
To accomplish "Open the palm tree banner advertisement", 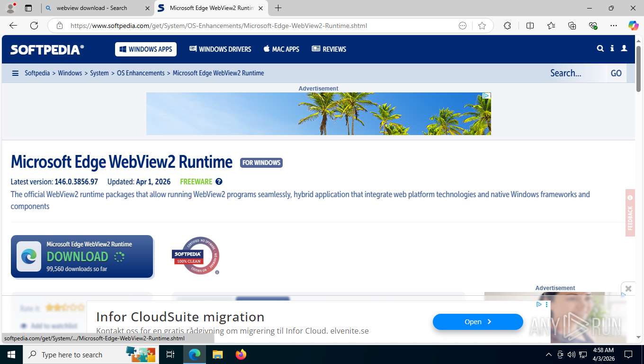I will click(319, 114).
